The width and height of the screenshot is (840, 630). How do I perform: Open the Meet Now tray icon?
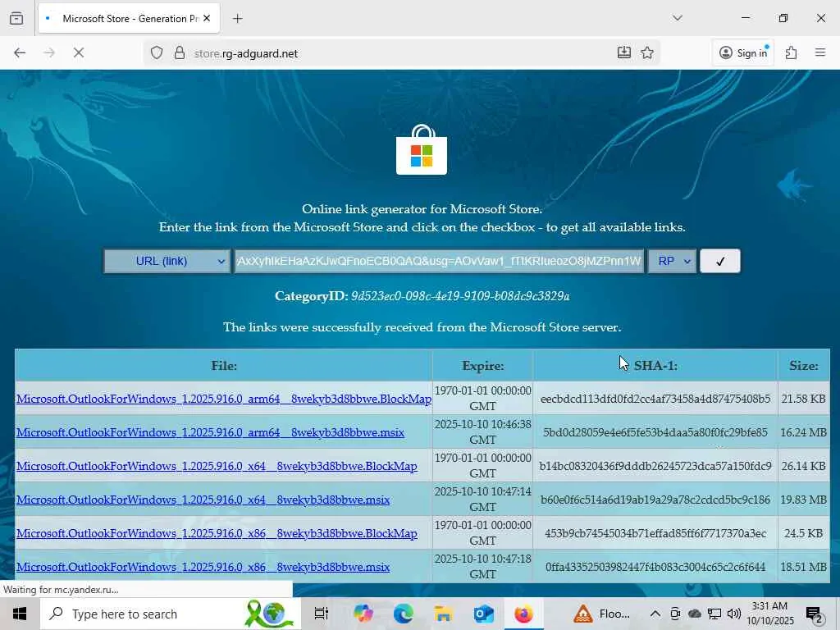[675, 614]
